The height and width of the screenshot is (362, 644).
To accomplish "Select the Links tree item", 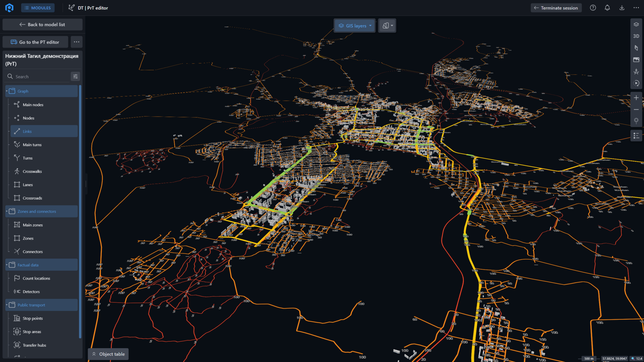I will click(44, 131).
